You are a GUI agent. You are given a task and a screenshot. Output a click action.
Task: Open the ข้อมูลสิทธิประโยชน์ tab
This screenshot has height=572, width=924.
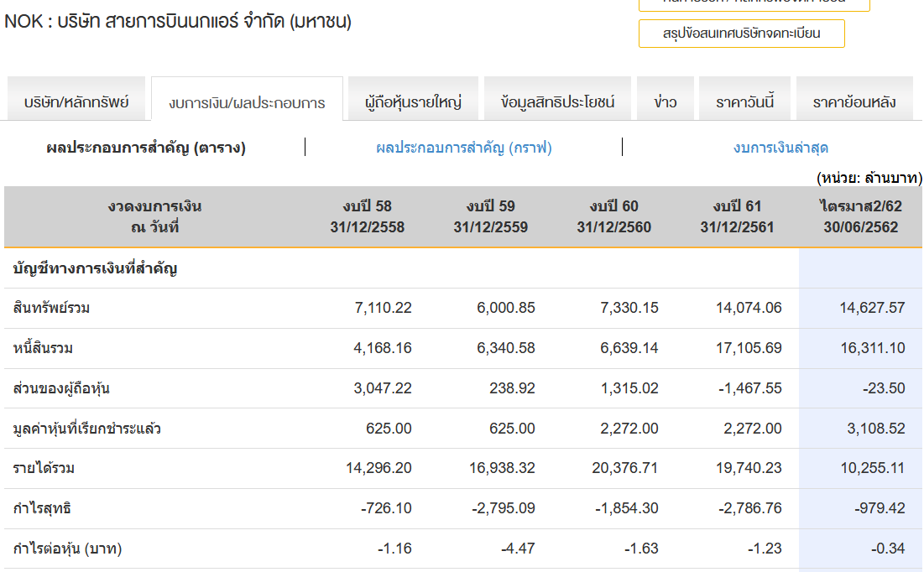[557, 99]
